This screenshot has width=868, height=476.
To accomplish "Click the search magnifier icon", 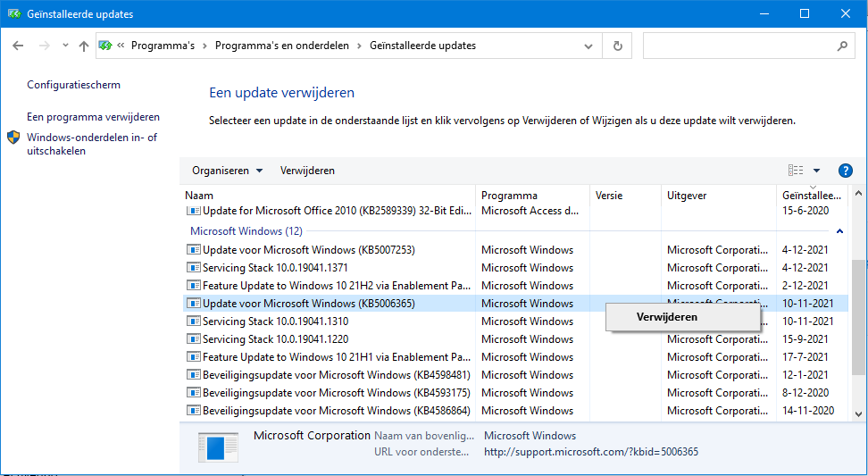I will pos(842,46).
